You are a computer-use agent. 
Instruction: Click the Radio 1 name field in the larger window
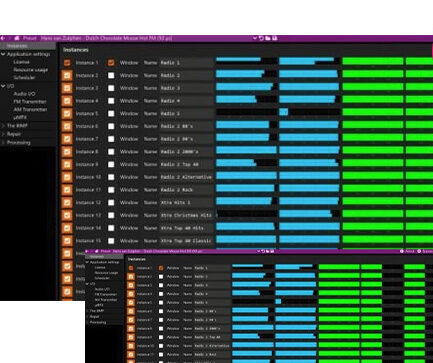(x=186, y=63)
